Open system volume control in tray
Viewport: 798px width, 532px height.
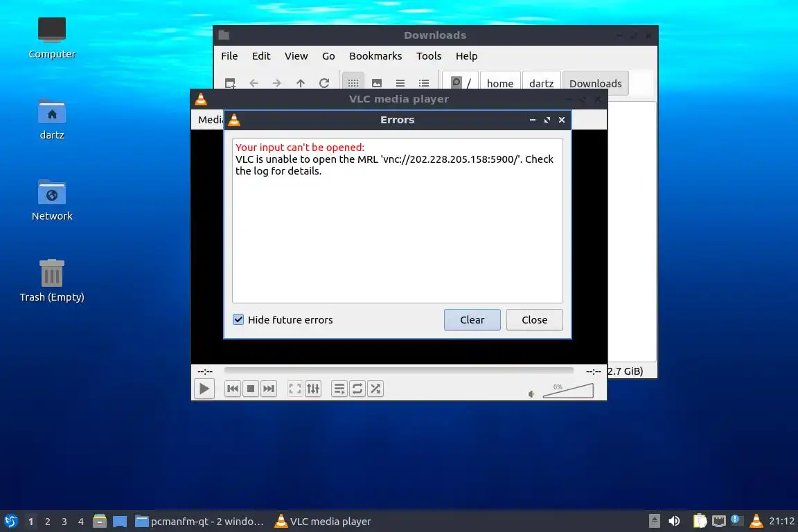coord(674,521)
